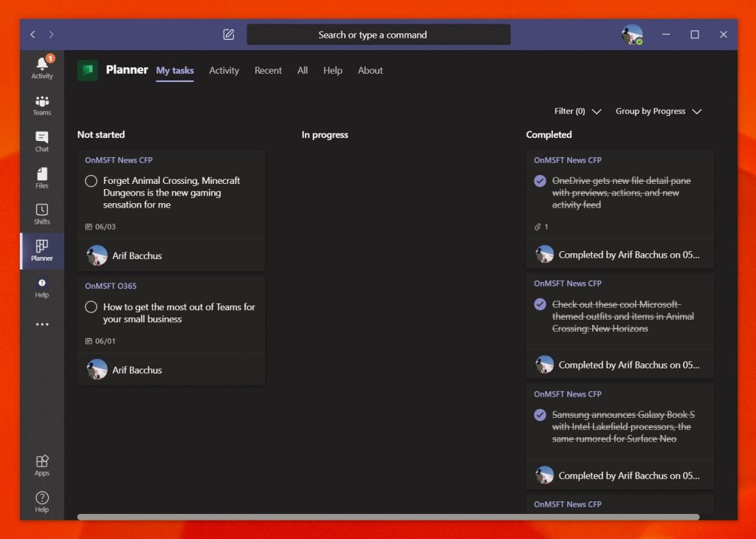Viewport: 756px width, 539px height.
Task: Open the Check out these cool Microsoft-themed task
Action: pyautogui.click(x=623, y=316)
